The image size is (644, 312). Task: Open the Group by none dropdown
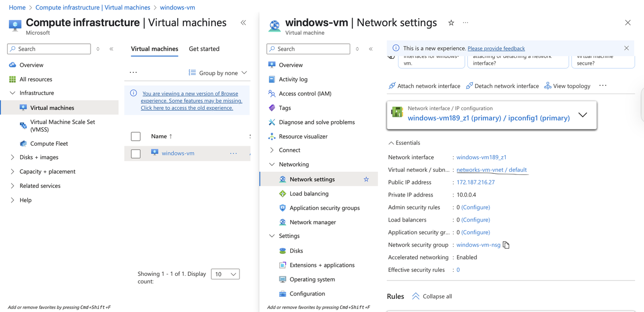coord(218,73)
